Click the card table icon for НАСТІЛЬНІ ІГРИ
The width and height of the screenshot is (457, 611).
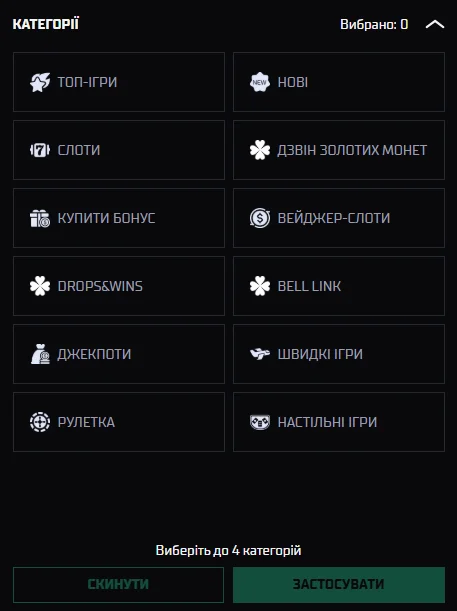click(x=260, y=422)
